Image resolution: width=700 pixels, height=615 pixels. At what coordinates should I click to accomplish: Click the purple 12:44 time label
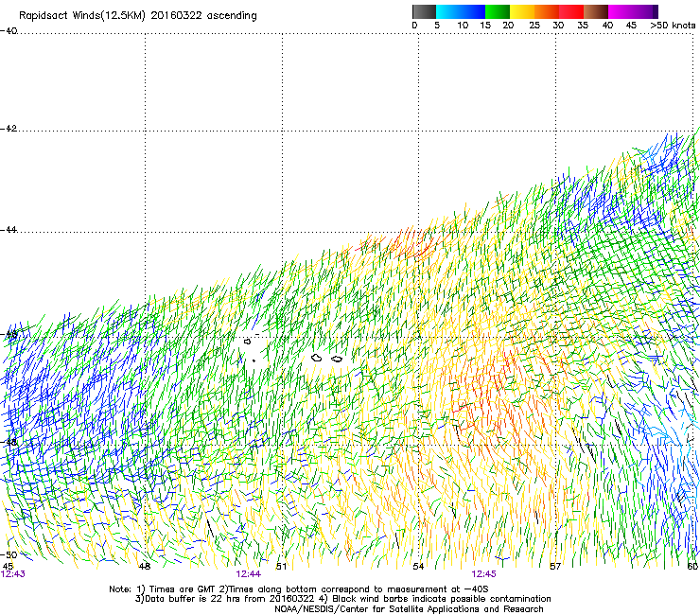[249, 574]
